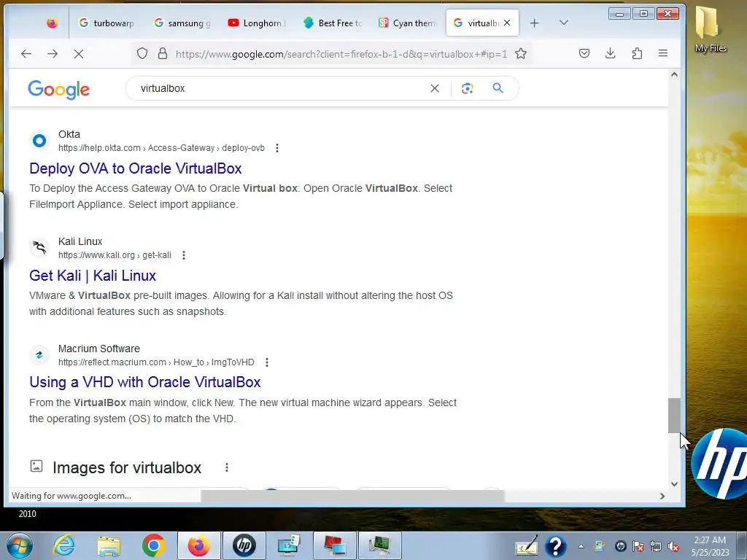Open more options for Okta result
Viewport: 747px width, 560px height.
276,148
